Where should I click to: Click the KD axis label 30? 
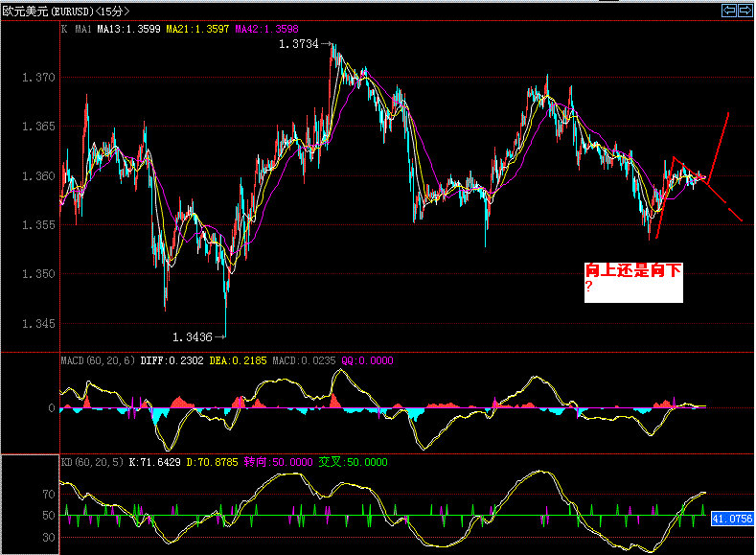(48, 537)
